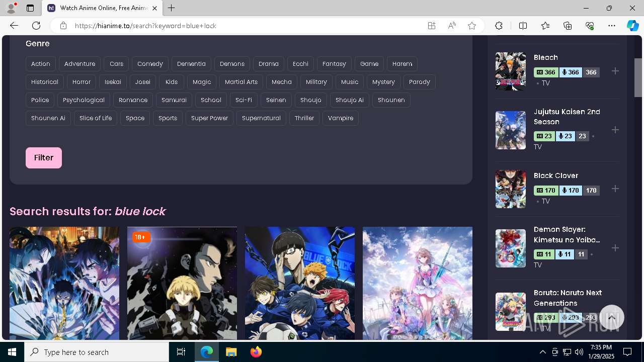Show hidden system tray icons
Image resolution: width=644 pixels, height=362 pixels.
542,352
